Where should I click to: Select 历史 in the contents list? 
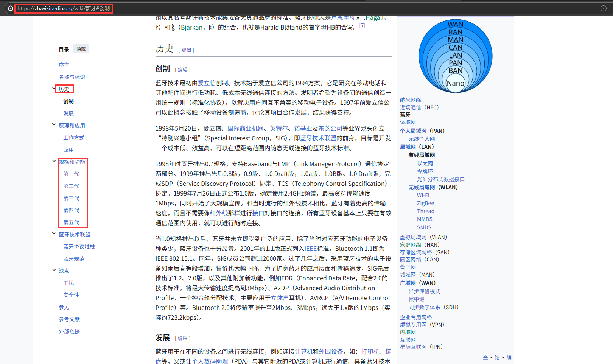64,89
